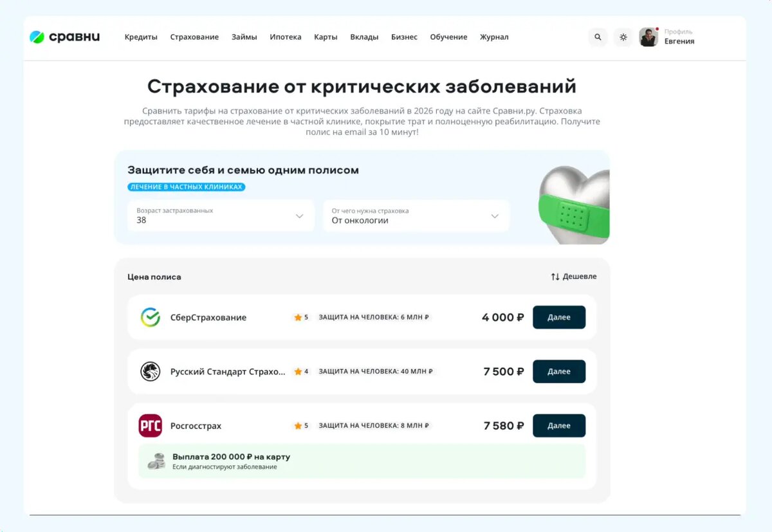
Task: Expand the От чего нужна страховка dropdown
Action: click(416, 216)
